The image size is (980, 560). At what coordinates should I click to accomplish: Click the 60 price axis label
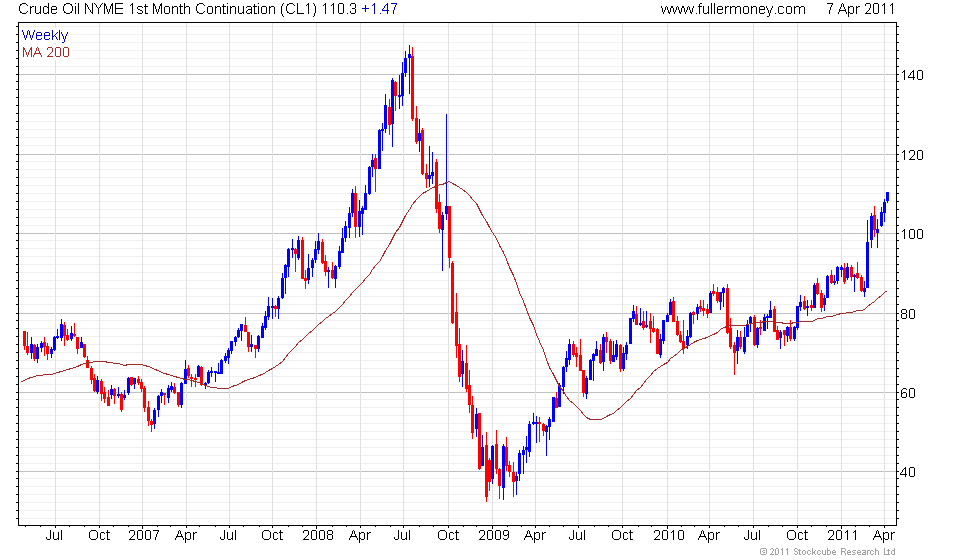[908, 393]
